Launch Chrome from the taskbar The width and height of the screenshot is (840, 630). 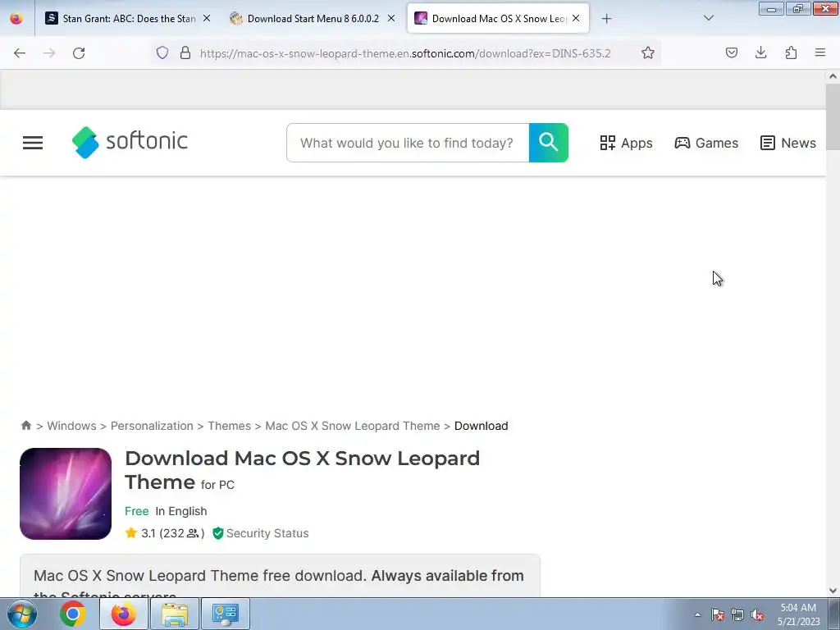[x=73, y=614]
